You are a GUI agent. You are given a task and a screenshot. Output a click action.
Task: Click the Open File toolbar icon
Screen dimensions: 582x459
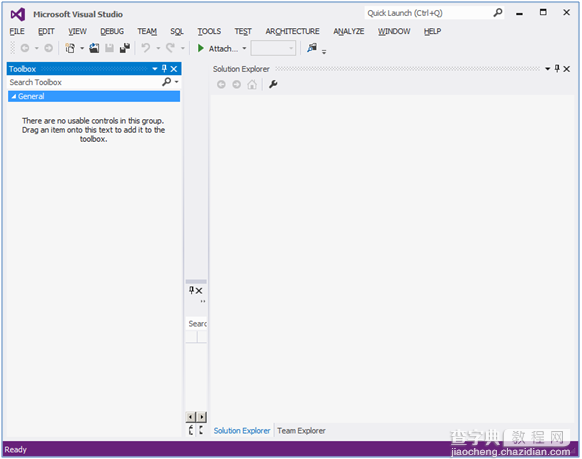pyautogui.click(x=94, y=48)
